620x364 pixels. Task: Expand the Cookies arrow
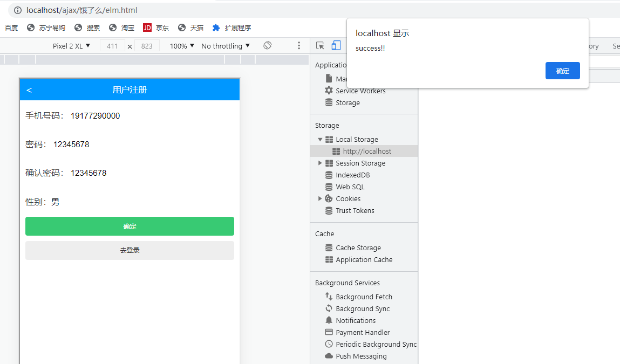[320, 198]
